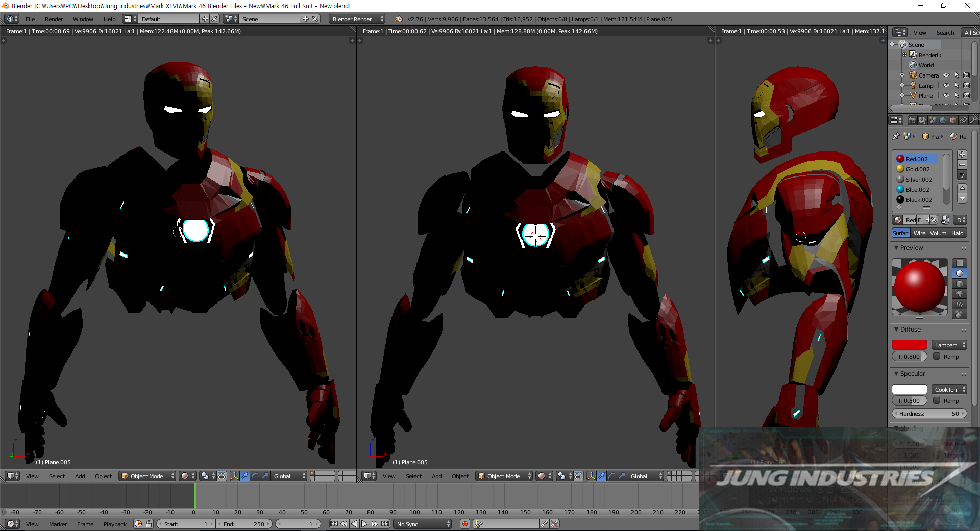Open Blender Render engine dropdown
Image resolution: width=980 pixels, height=531 pixels.
(357, 19)
